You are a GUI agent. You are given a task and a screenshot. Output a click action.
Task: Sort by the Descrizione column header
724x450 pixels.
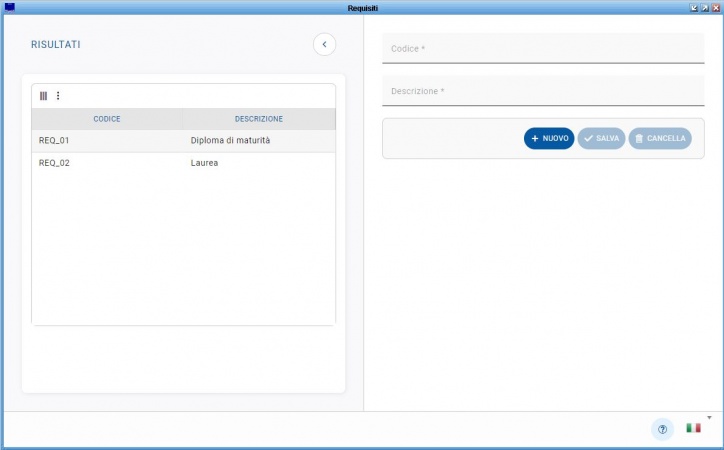pos(259,119)
